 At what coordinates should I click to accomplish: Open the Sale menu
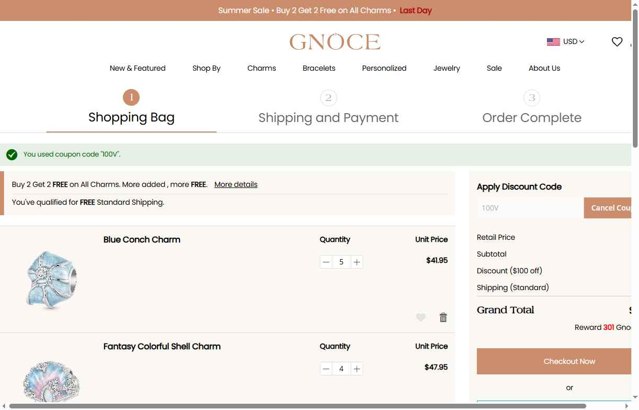[494, 68]
